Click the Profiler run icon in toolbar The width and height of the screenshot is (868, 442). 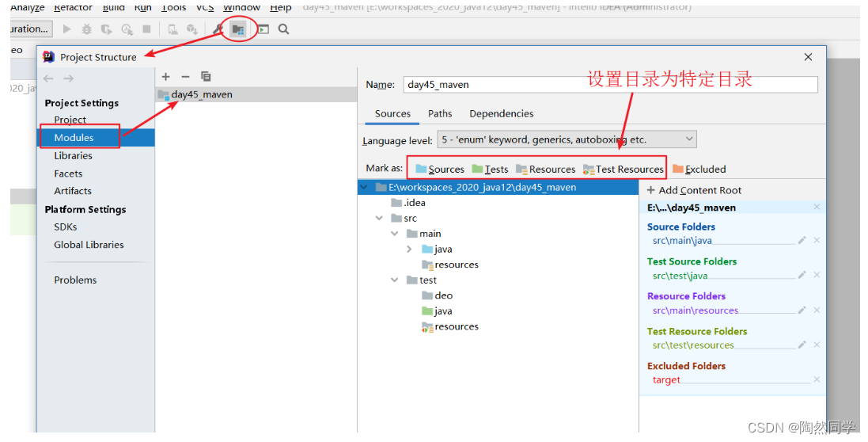point(127,29)
